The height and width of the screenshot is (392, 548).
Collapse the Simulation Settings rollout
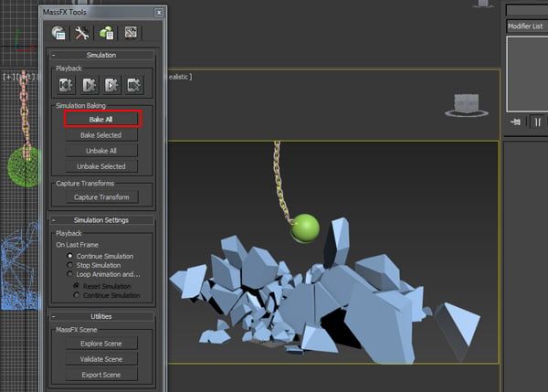click(101, 220)
